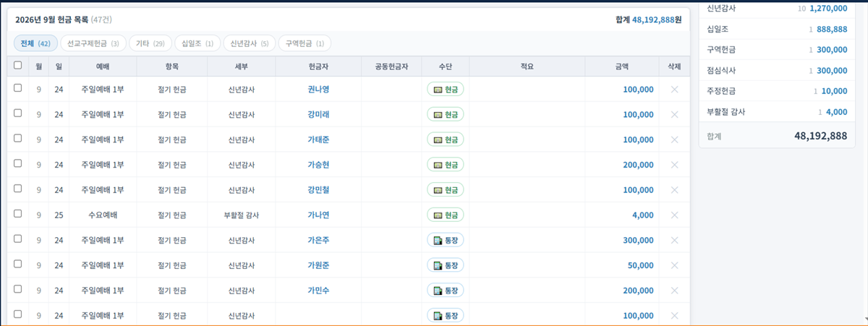Delete the 강민철 offering row

tap(674, 190)
